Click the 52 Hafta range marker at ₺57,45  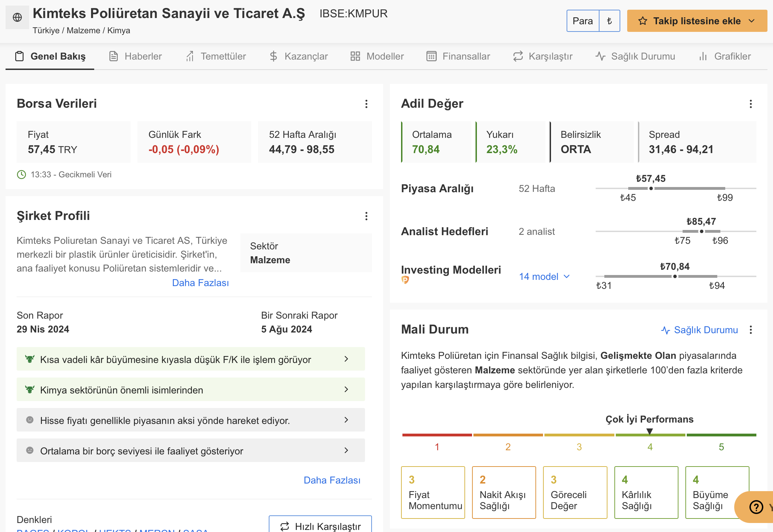[x=651, y=188]
